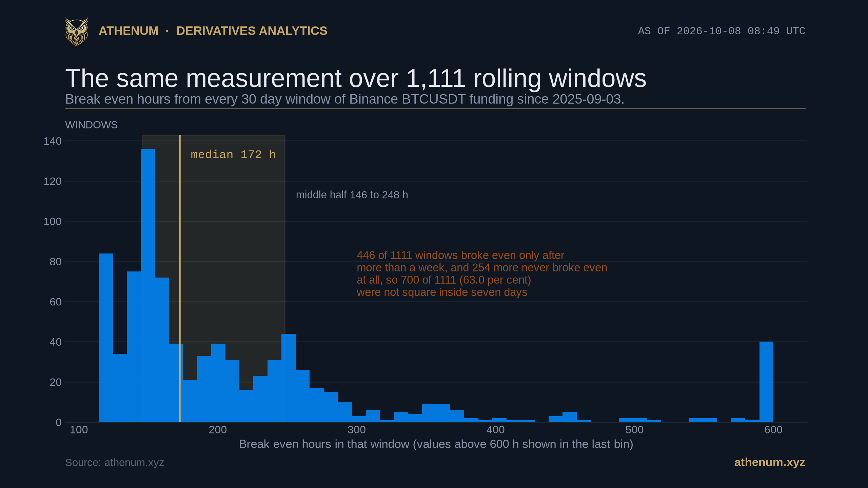Click the Athenum owl logo
The width and height of the screenshot is (868, 488).
pyautogui.click(x=77, y=32)
